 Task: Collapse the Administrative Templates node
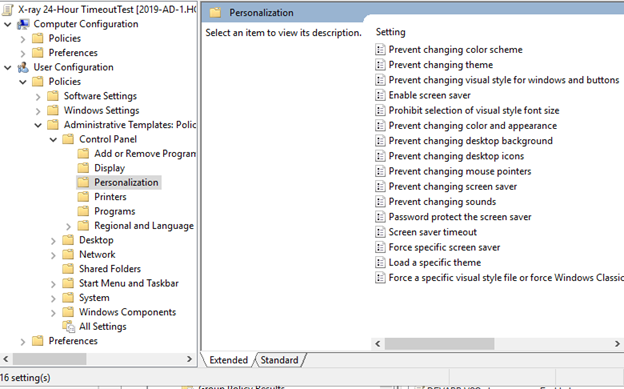click(38, 125)
